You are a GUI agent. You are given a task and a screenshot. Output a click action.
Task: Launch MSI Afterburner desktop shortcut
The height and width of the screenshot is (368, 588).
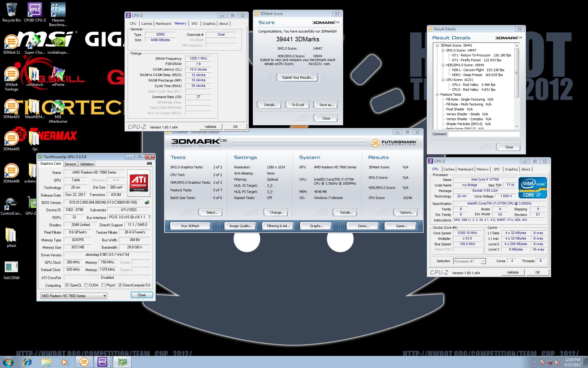pyautogui.click(x=58, y=111)
